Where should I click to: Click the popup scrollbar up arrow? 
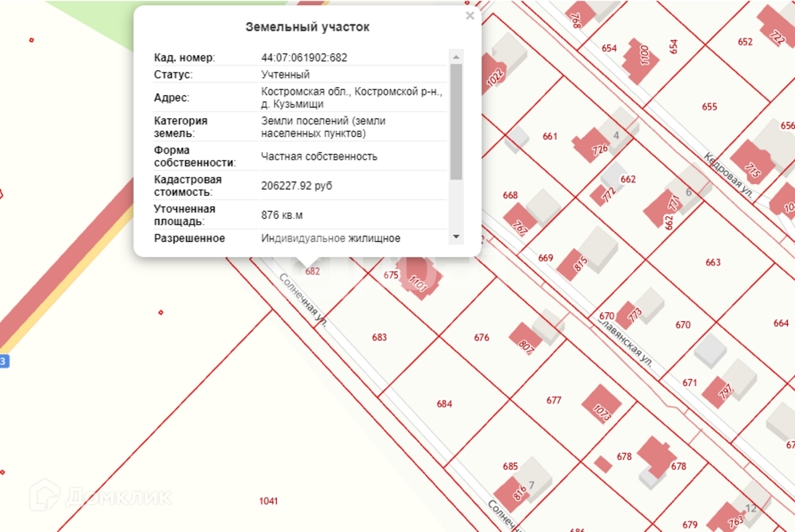click(x=457, y=57)
